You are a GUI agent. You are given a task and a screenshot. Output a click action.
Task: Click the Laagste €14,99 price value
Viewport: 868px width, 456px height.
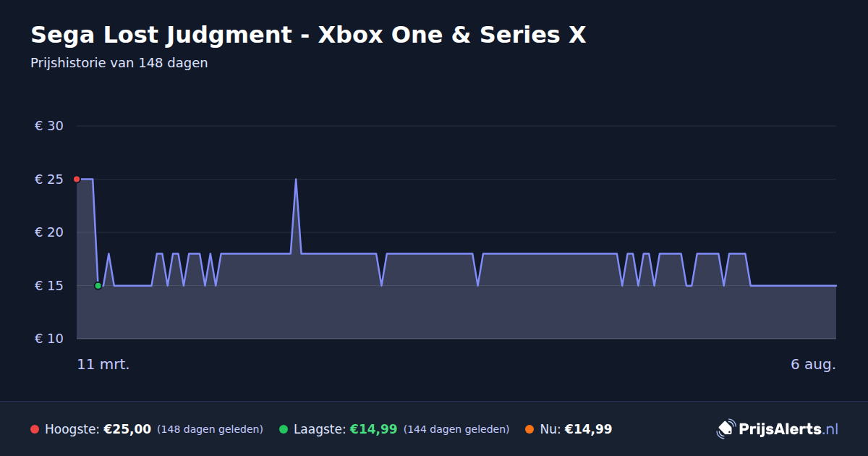click(373, 429)
